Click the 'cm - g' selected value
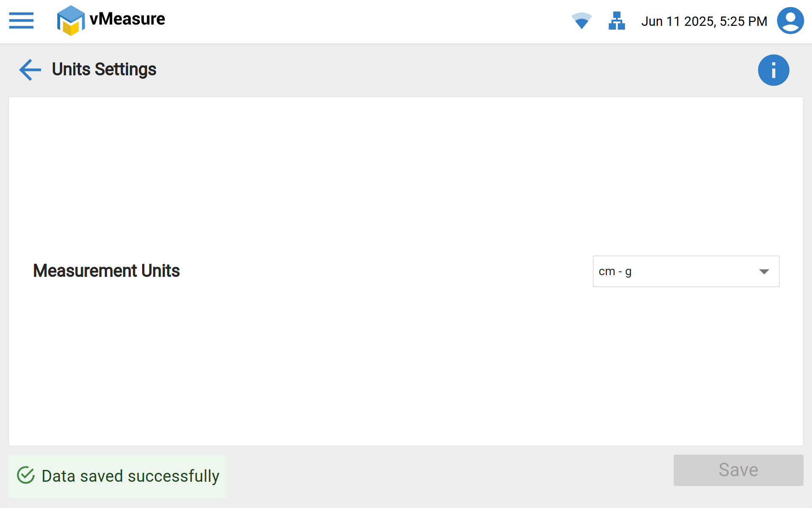This screenshot has height=508, width=812. pos(615,271)
